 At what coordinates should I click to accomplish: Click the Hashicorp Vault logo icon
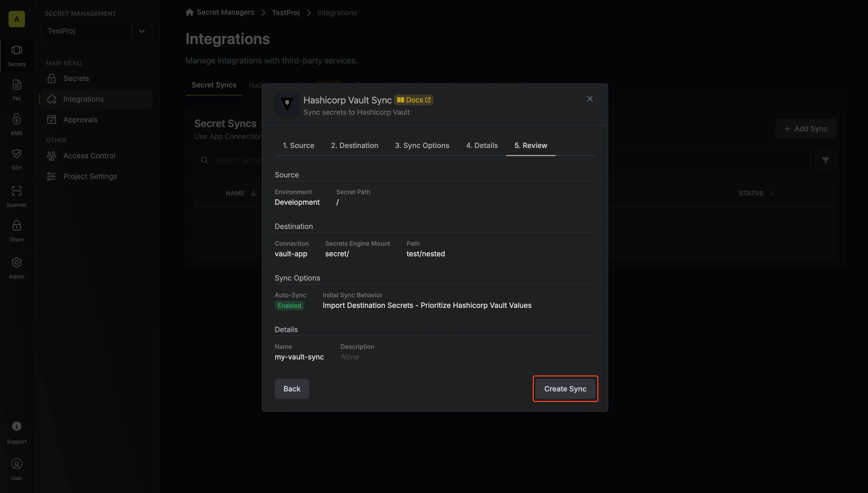pos(287,104)
